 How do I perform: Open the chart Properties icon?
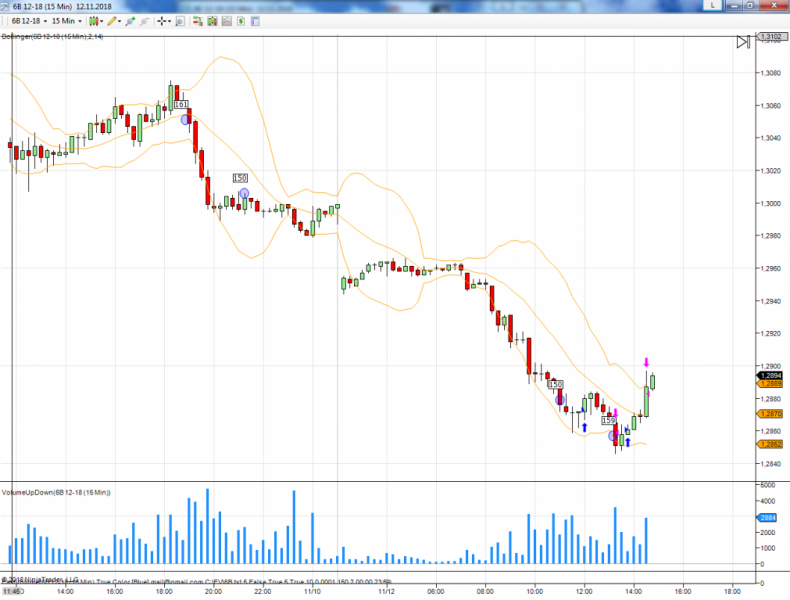pos(255,21)
